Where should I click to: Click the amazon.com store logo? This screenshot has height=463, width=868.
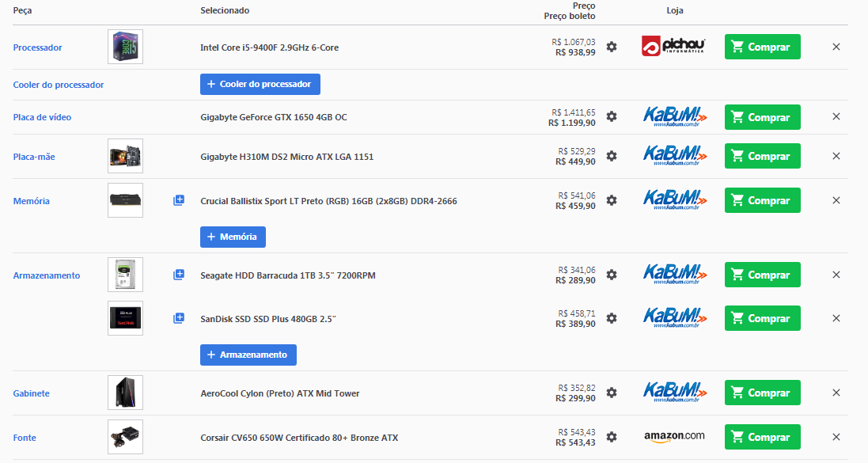point(674,436)
